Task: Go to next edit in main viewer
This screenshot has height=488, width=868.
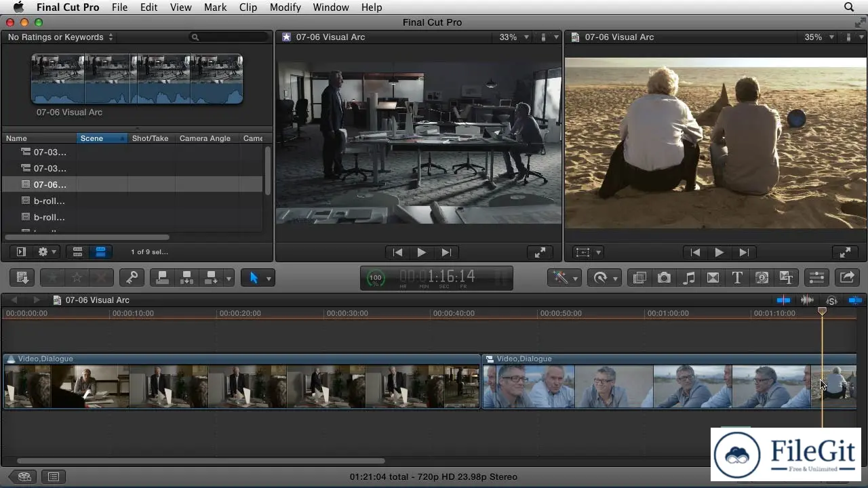Action: [x=744, y=252]
